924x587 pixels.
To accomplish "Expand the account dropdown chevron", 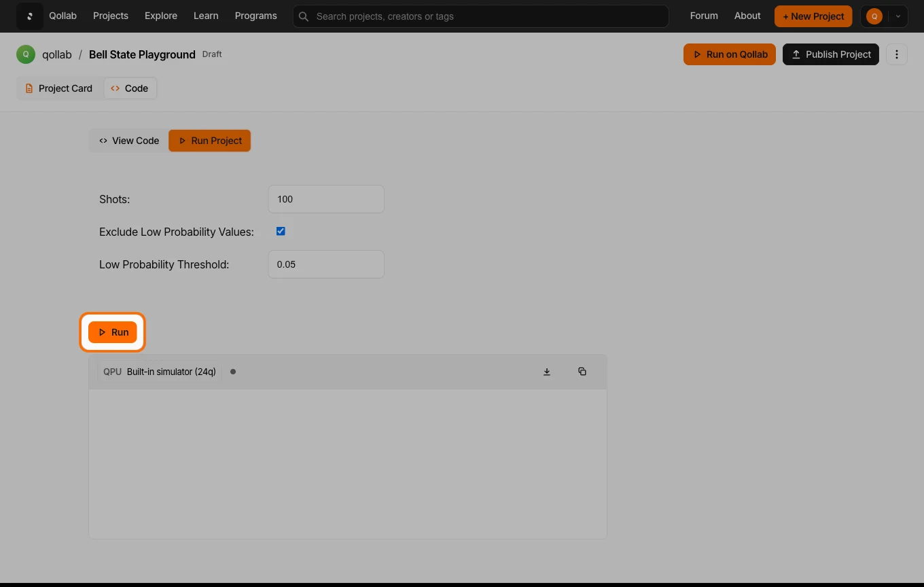I will point(898,16).
